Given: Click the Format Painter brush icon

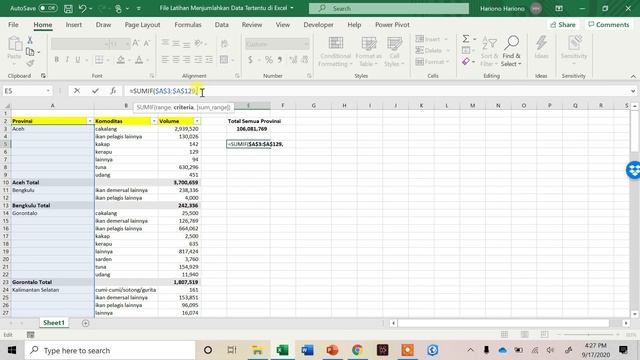Looking at the screenshot, I should [30, 63].
